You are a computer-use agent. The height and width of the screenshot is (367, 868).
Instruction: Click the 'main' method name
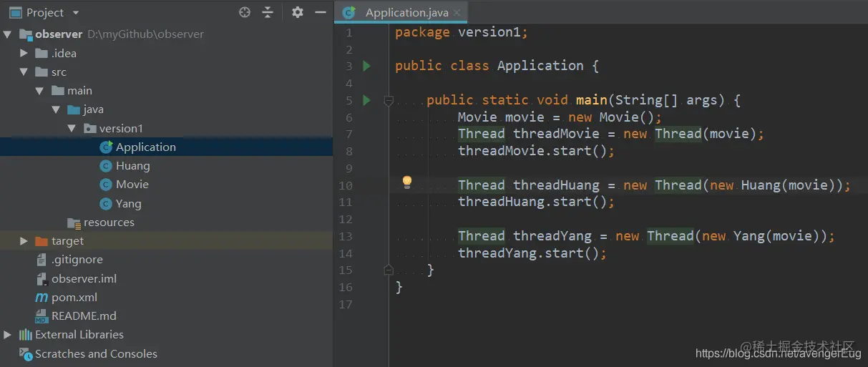pos(591,100)
